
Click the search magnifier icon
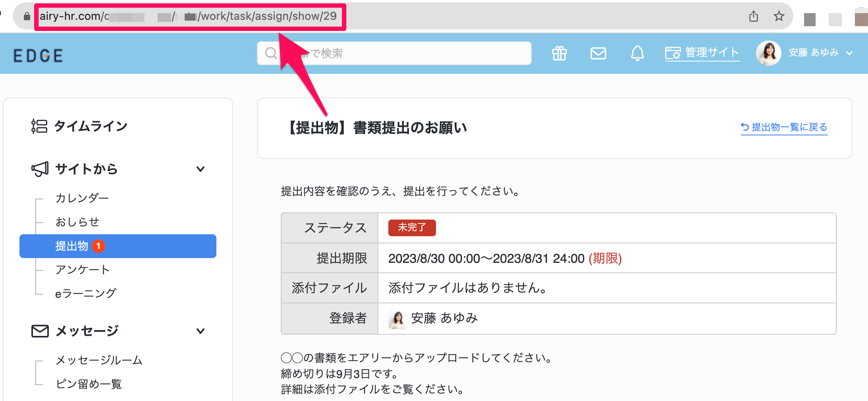[271, 53]
